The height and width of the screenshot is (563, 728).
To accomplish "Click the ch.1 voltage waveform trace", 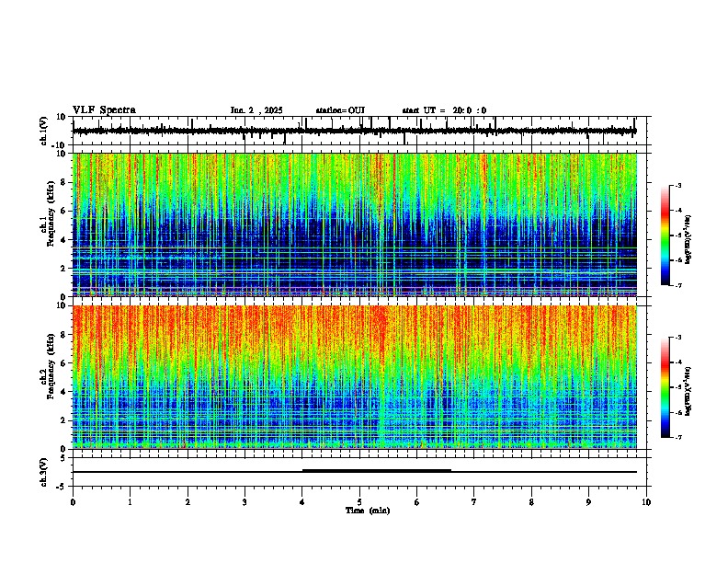I will click(354, 131).
